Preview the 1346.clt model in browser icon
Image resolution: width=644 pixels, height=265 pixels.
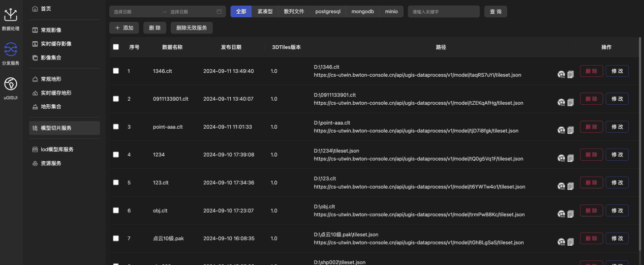[561, 74]
